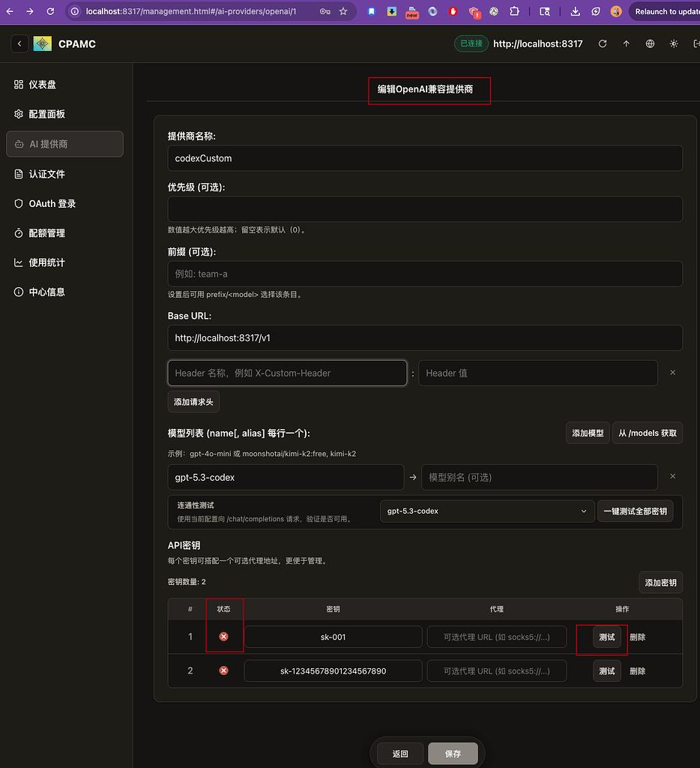Click the 密钥数量: 2 text
700x768 pixels.
point(187,582)
